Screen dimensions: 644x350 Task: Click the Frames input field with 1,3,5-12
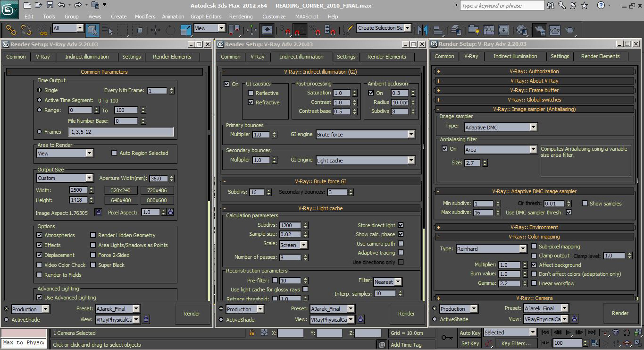[121, 132]
